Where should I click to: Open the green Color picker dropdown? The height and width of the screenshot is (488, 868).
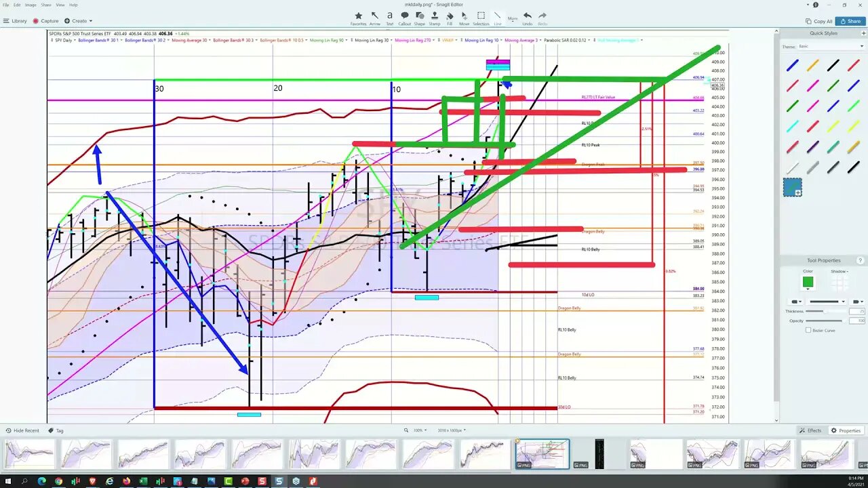point(808,282)
